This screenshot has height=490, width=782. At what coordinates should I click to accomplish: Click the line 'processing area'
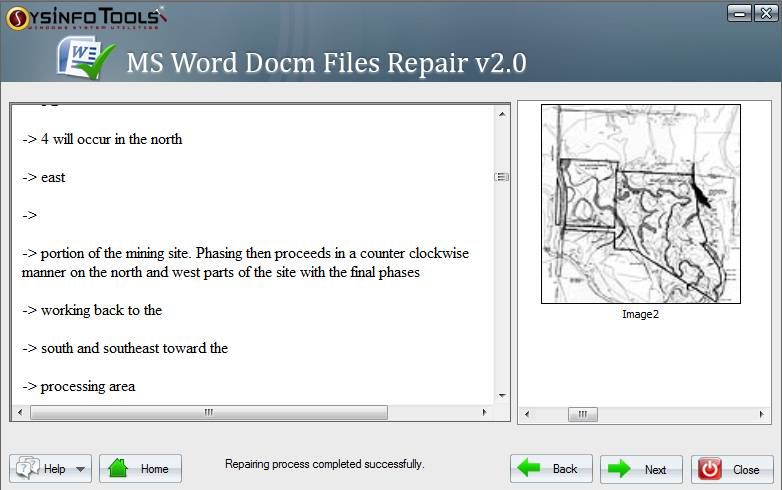pos(78,386)
